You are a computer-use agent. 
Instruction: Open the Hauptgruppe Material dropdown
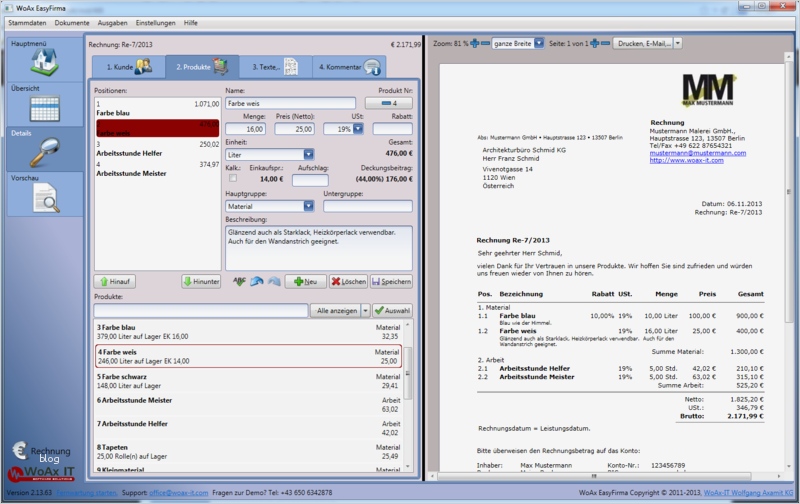[308, 206]
